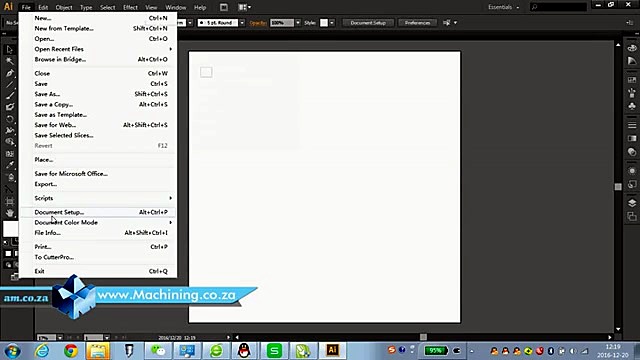Click the Preferences toolbar button
The width and height of the screenshot is (640, 360).
(417, 23)
